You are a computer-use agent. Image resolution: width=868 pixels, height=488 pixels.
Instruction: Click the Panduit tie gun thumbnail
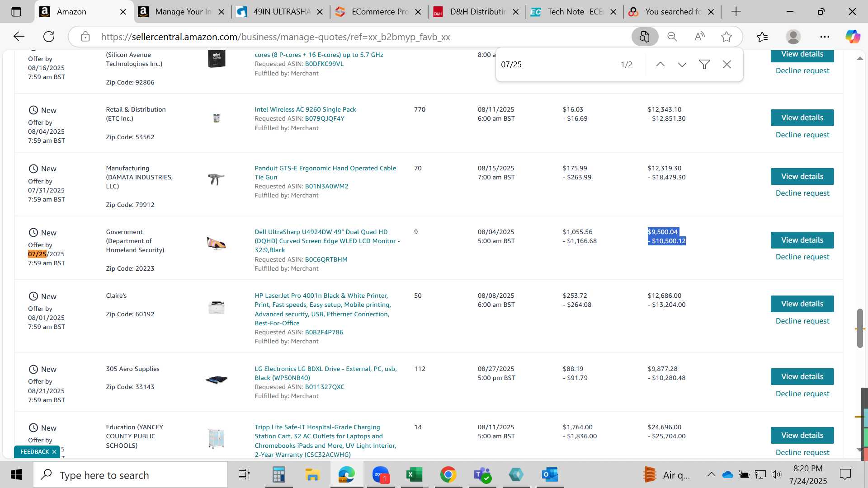point(216,179)
